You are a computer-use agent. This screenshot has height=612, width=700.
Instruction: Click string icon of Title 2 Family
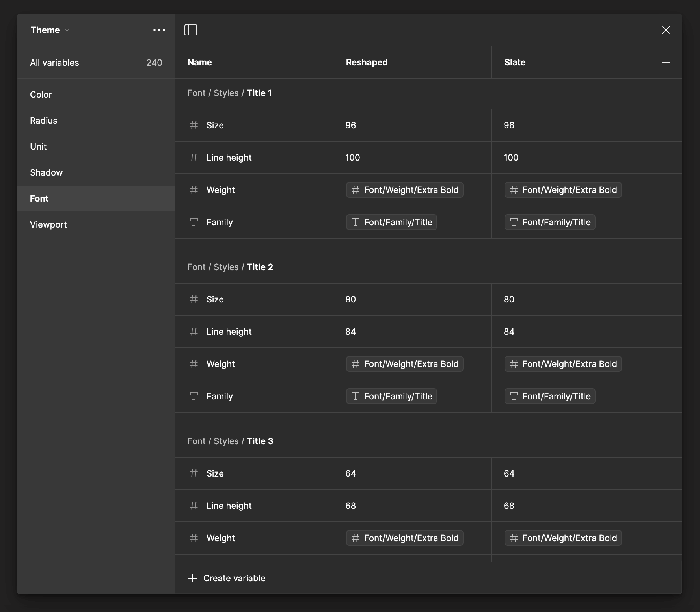coord(194,396)
